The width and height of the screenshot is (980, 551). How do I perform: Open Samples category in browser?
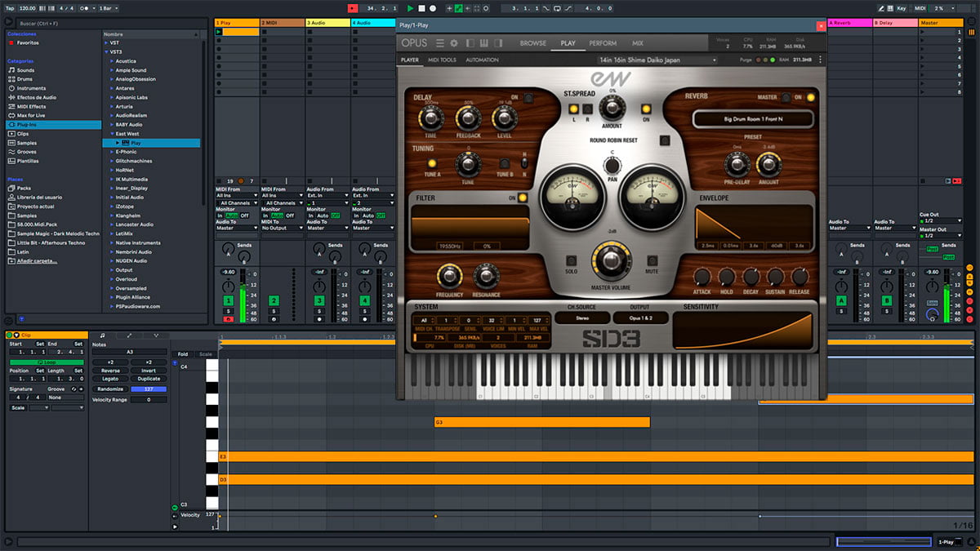point(27,142)
